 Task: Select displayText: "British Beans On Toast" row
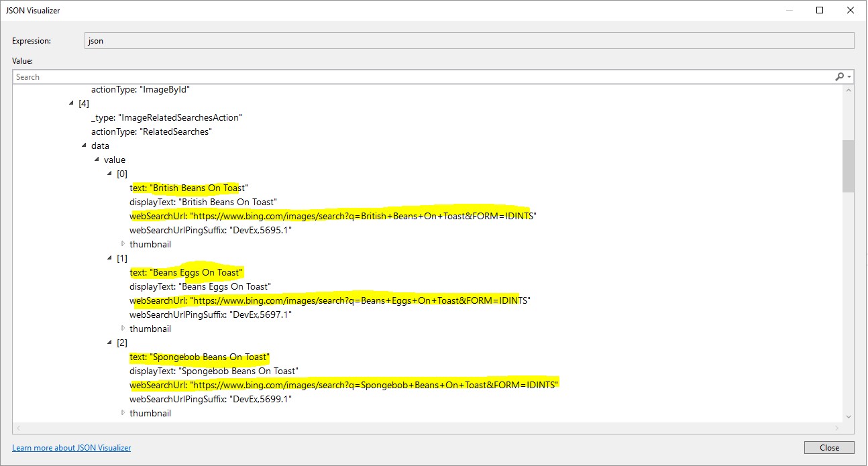coord(203,202)
